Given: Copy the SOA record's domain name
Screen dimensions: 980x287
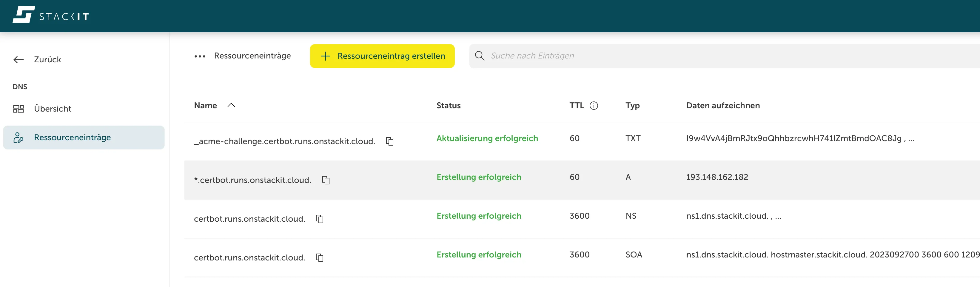Looking at the screenshot, I should click(x=320, y=258).
